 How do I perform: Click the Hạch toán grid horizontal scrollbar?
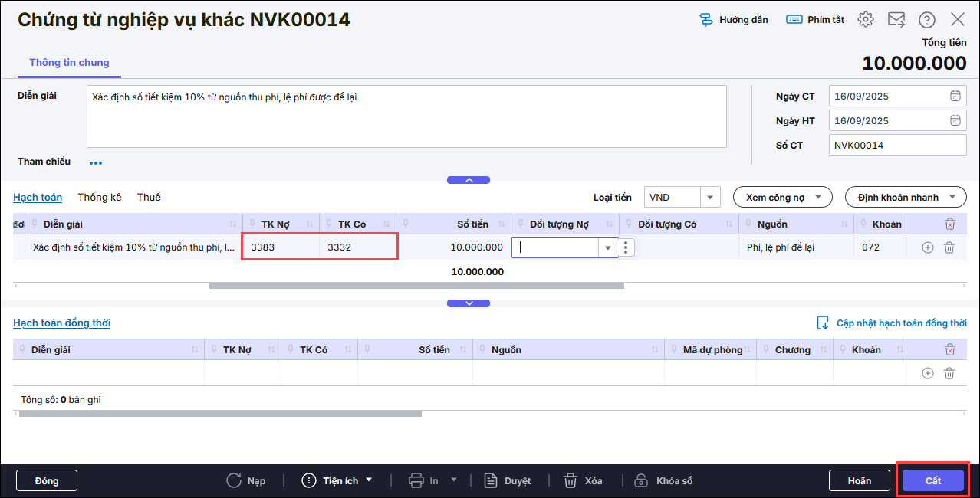416,286
